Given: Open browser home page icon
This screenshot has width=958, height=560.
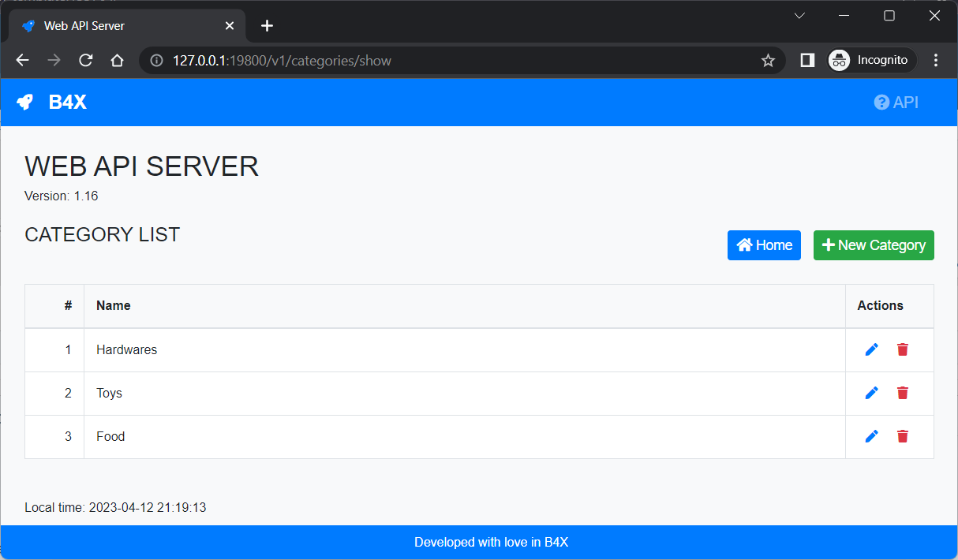Looking at the screenshot, I should click(x=117, y=61).
